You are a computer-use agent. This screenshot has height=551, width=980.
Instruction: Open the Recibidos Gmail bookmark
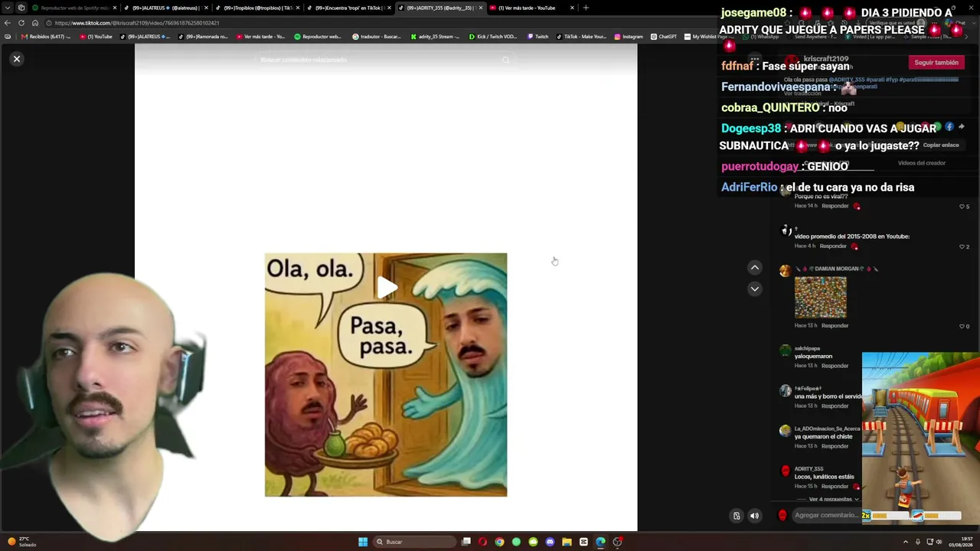pos(45,37)
